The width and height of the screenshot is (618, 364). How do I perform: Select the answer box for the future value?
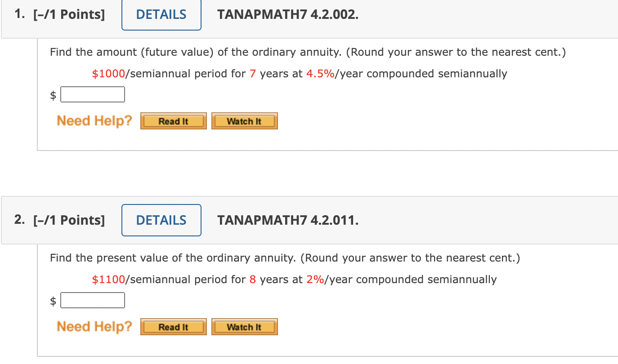[92, 94]
